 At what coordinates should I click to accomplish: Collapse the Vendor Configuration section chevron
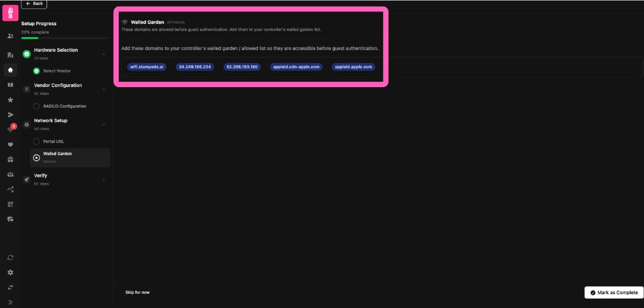click(x=104, y=89)
